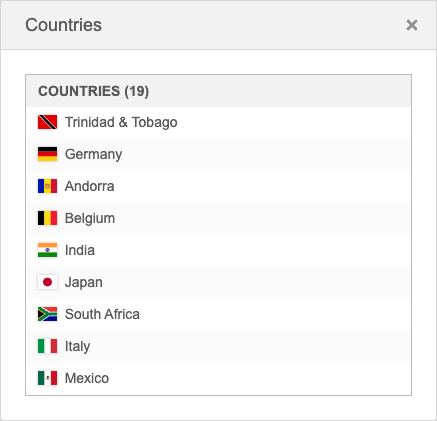Click the Japan flag icon
The width and height of the screenshot is (437, 421).
click(47, 282)
